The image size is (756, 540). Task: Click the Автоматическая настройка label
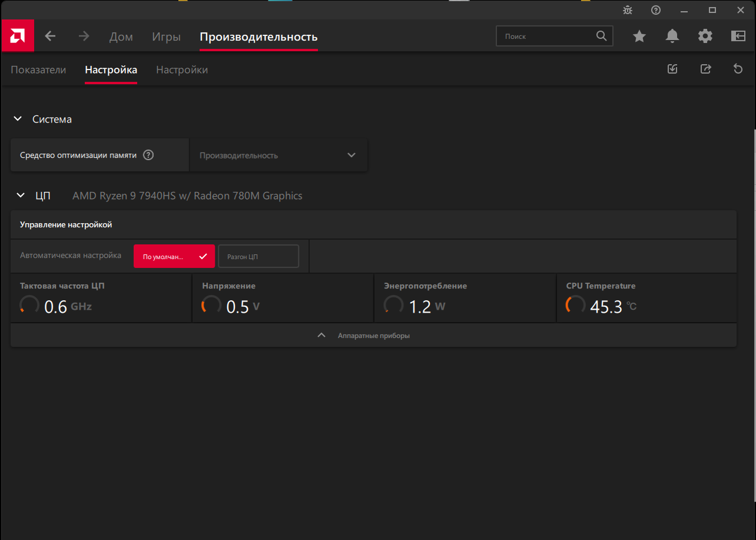pos(71,256)
